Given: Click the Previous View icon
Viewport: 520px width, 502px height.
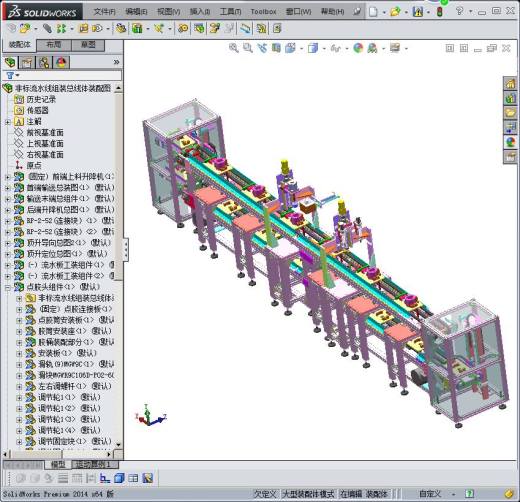Looking at the screenshot, I should pos(262,48).
